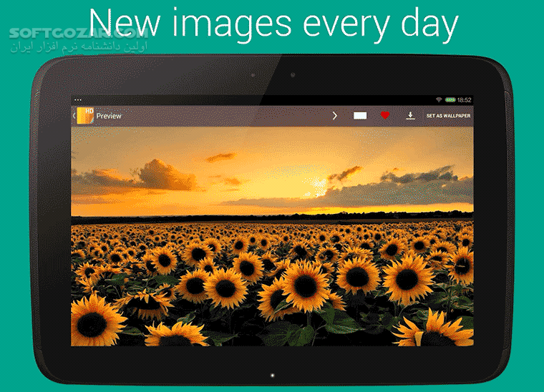Go to the next wallpaper with right chevron

tap(334, 116)
